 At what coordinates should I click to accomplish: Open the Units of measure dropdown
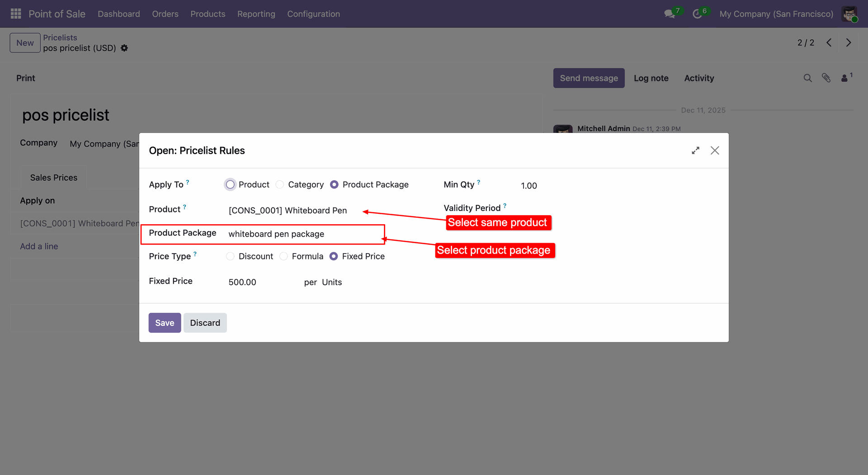332,282
